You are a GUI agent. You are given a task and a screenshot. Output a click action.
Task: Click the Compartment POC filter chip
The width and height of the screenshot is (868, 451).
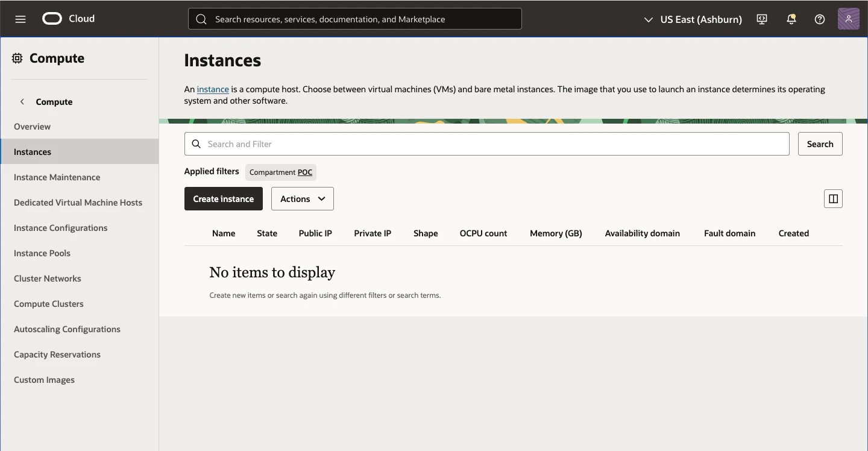point(281,172)
